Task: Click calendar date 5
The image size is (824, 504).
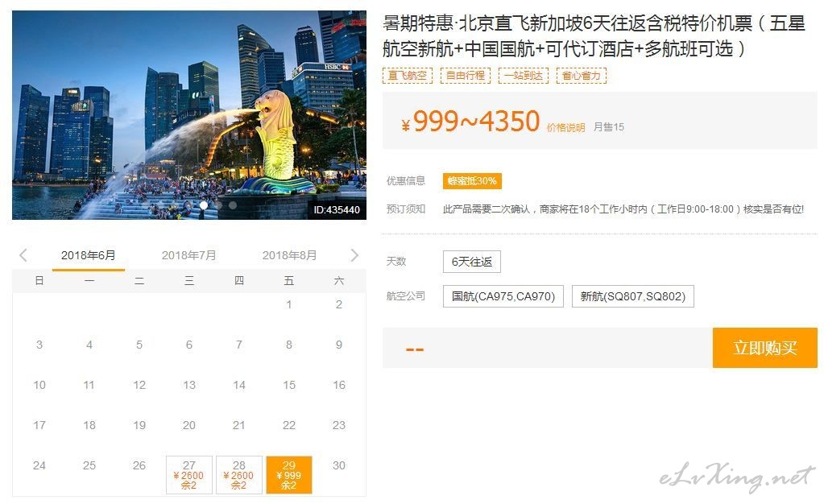Action: click(139, 345)
